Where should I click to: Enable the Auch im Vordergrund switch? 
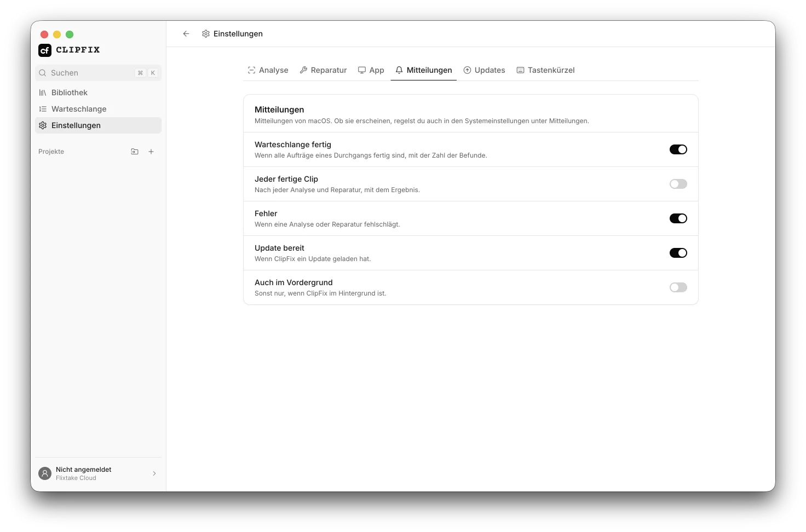click(x=678, y=287)
